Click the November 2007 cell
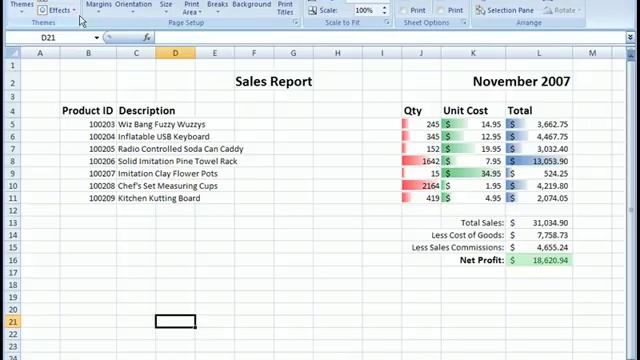 (521, 82)
